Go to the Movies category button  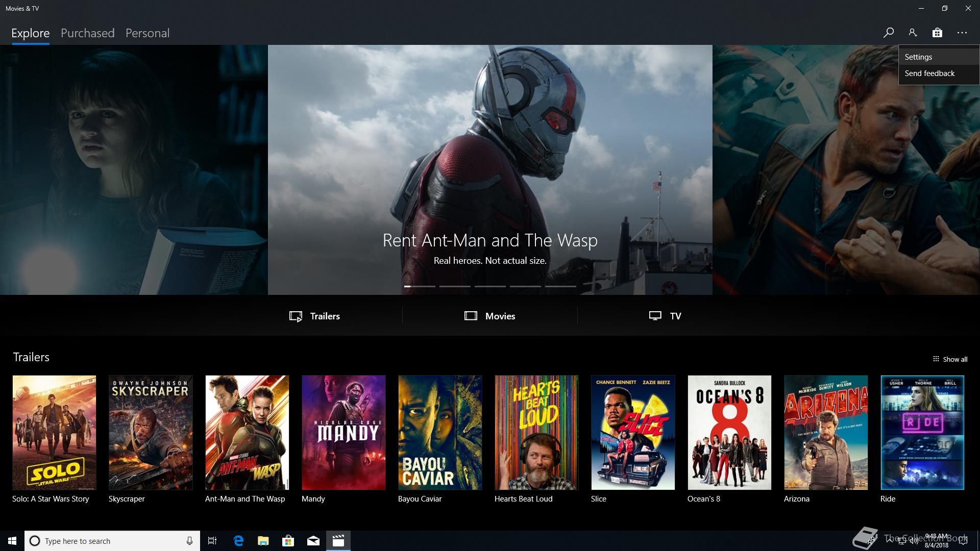pos(489,316)
